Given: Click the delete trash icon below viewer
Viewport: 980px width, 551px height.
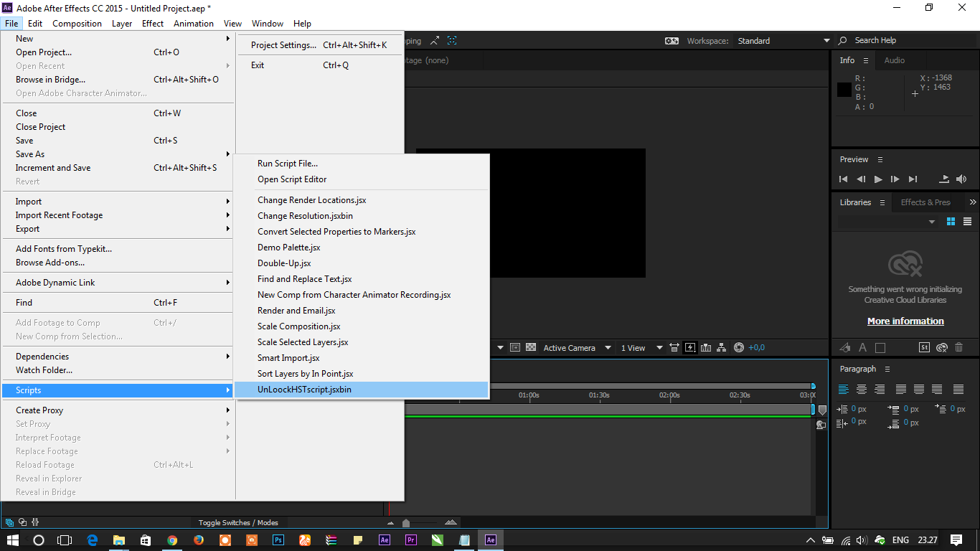Looking at the screenshot, I should 959,347.
